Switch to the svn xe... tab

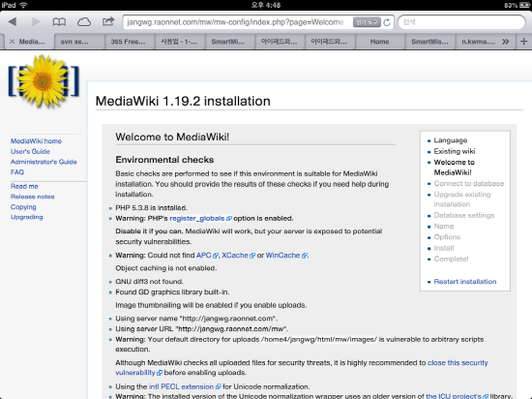pos(79,42)
